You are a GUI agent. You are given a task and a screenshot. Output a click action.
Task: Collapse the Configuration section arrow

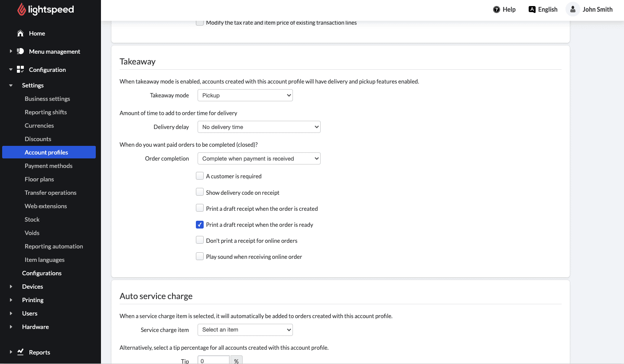(x=11, y=69)
